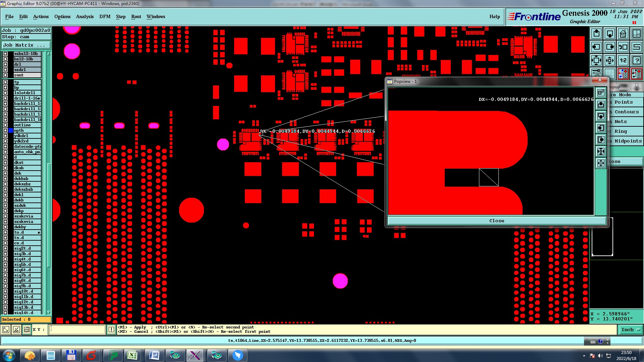
Task: Click the Contours option in popup panel
Action: pos(626,112)
